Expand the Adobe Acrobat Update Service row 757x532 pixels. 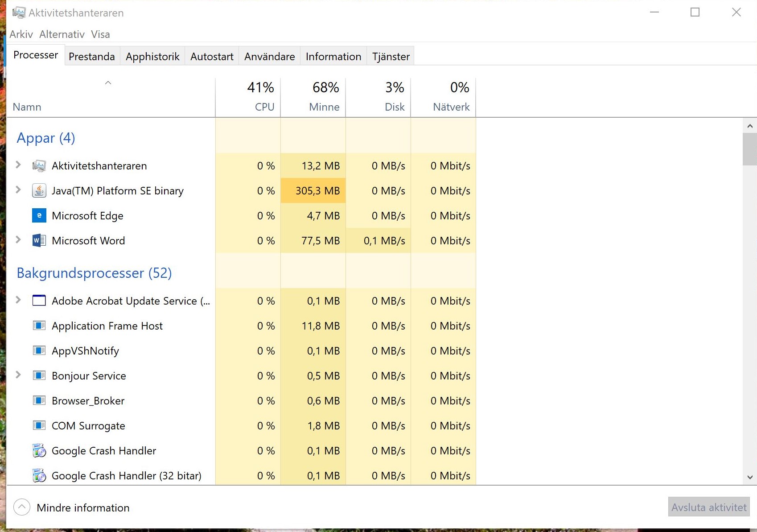click(18, 300)
